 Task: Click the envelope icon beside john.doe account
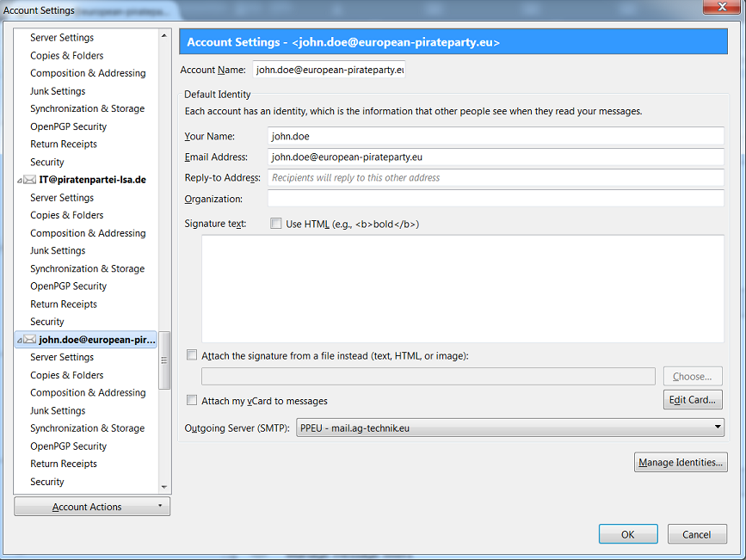pos(29,340)
